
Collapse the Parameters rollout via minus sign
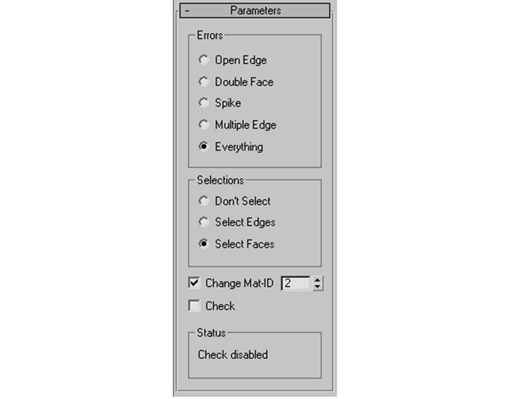click(x=187, y=11)
